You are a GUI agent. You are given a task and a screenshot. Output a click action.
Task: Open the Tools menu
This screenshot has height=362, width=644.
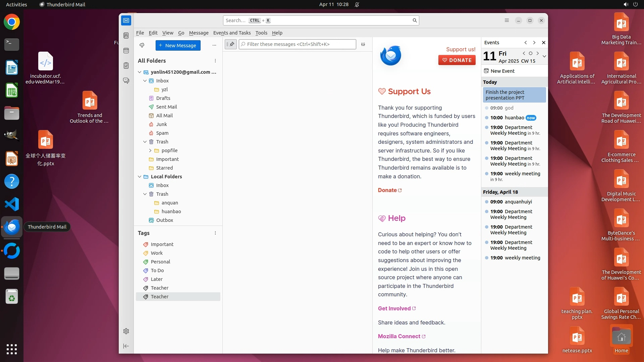261,33
